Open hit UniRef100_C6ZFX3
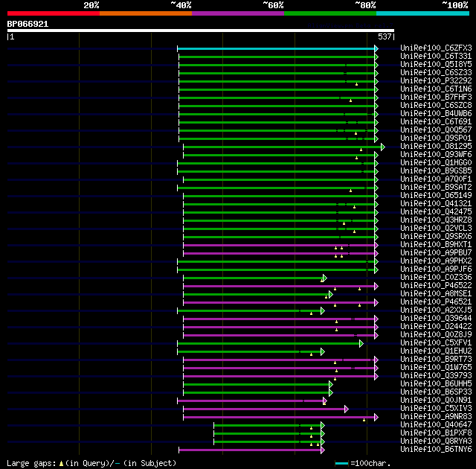This screenshot has width=476, height=469. (x=436, y=48)
